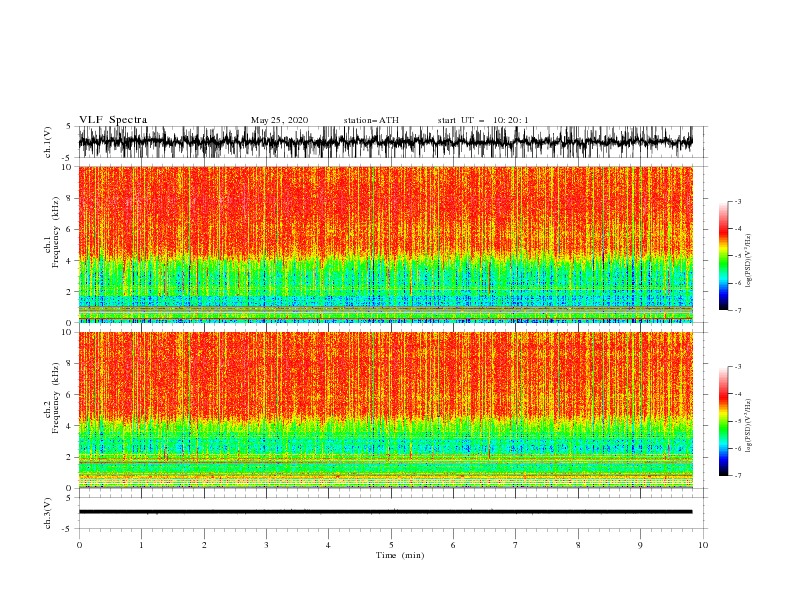Select the "May 25, 2020" date text

click(279, 120)
